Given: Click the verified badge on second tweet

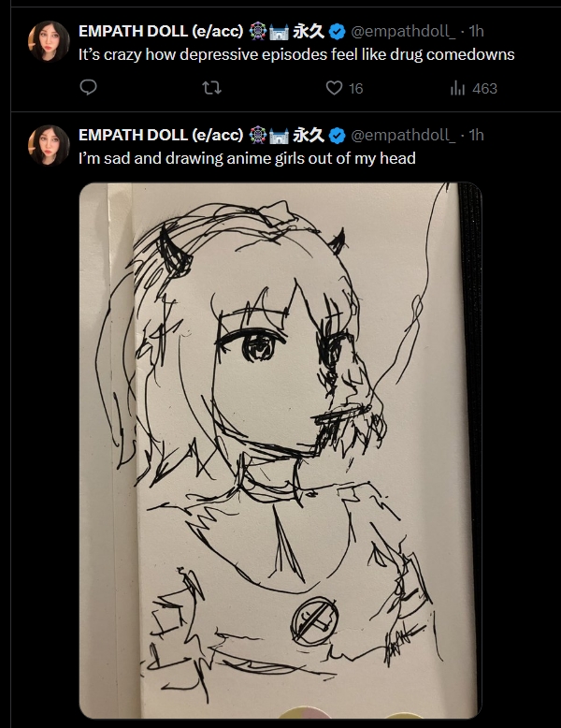Looking at the screenshot, I should click(x=338, y=136).
